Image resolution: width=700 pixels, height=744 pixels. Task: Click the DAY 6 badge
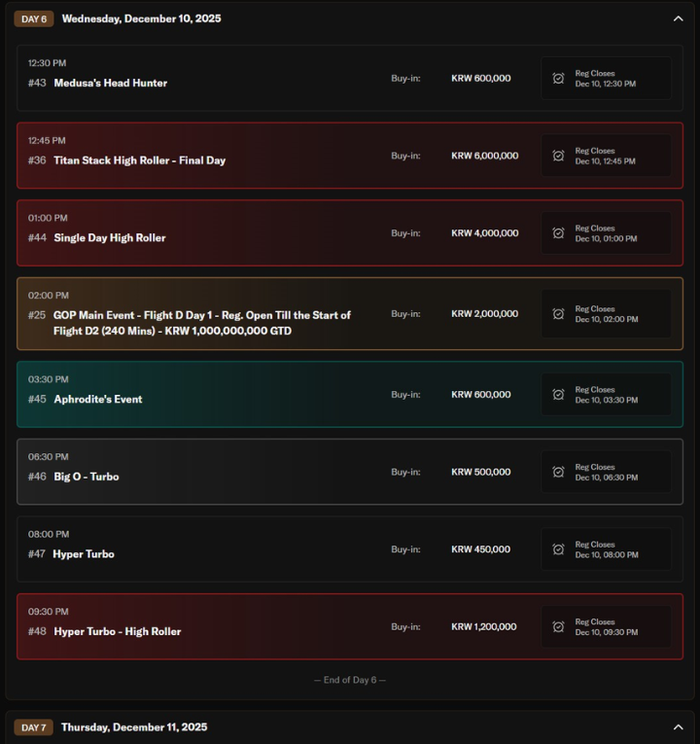pyautogui.click(x=34, y=18)
